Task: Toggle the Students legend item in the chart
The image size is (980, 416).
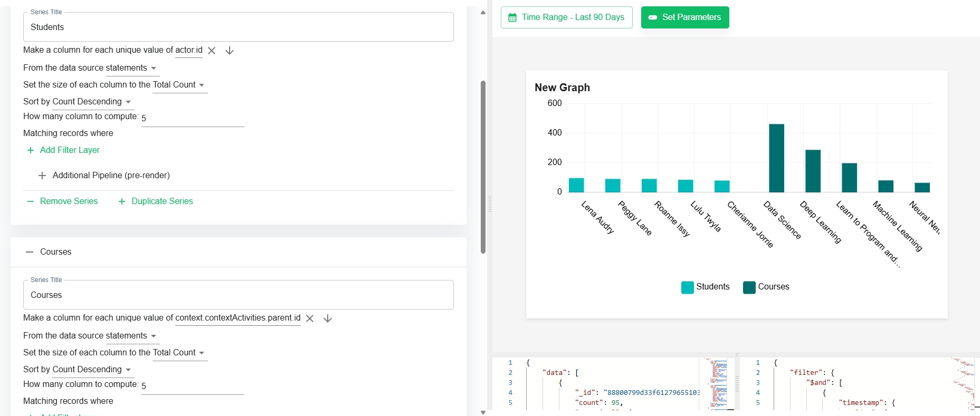Action: 706,287
